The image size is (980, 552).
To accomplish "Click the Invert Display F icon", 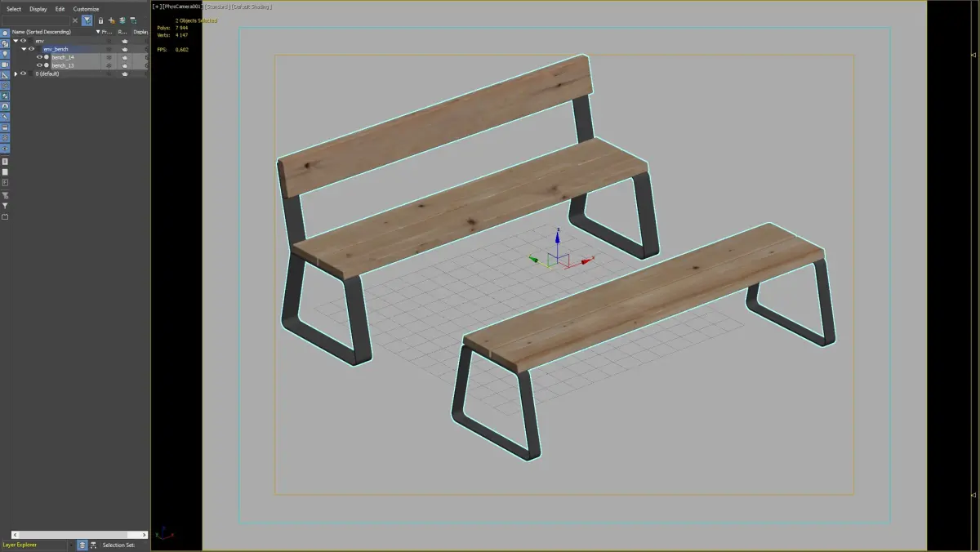I will tap(5, 182).
